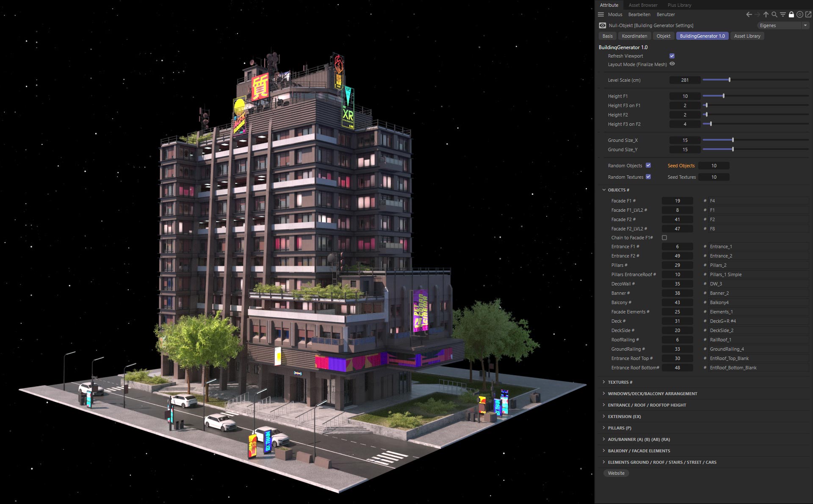Click the lock icon in the Attribute Manager toolbar
Screen dimensions: 813x504
[791, 14]
